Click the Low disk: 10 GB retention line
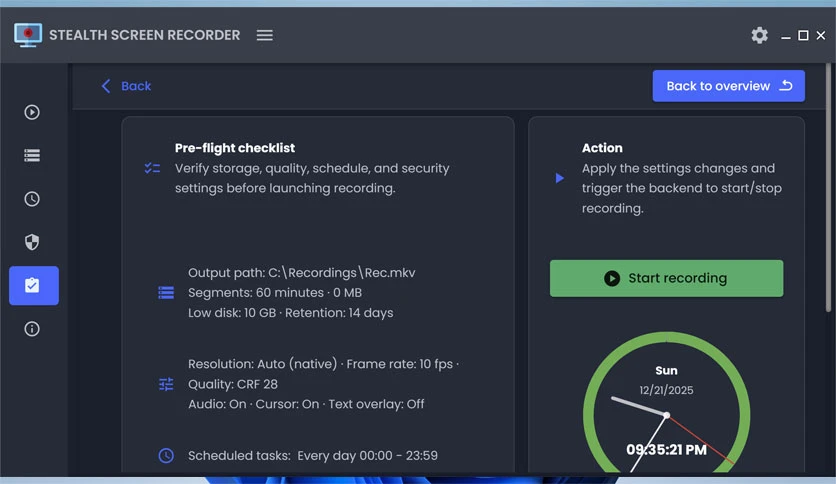The image size is (836, 484). click(x=291, y=313)
